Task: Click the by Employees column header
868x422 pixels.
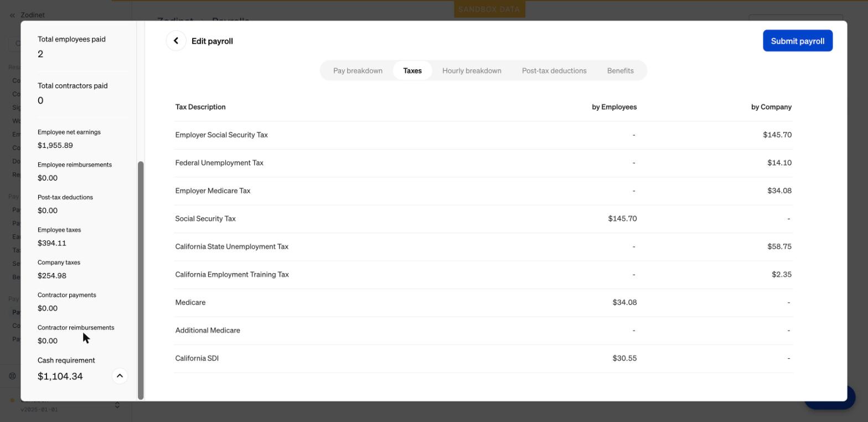Action: tap(614, 107)
